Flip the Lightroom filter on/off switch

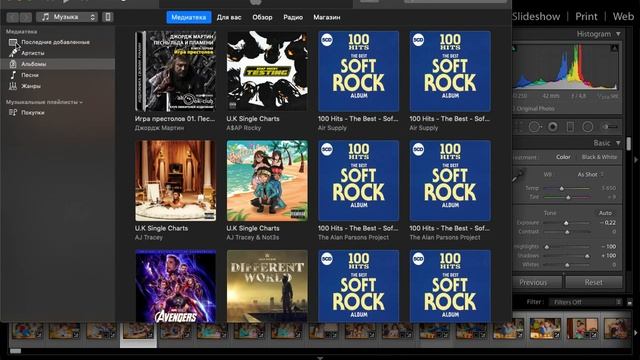pyautogui.click(x=629, y=302)
